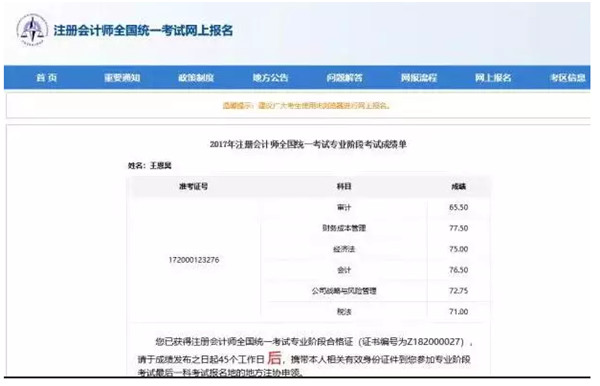The image size is (600, 386).
Task: Click the 审计 subject cell
Action: (344, 207)
